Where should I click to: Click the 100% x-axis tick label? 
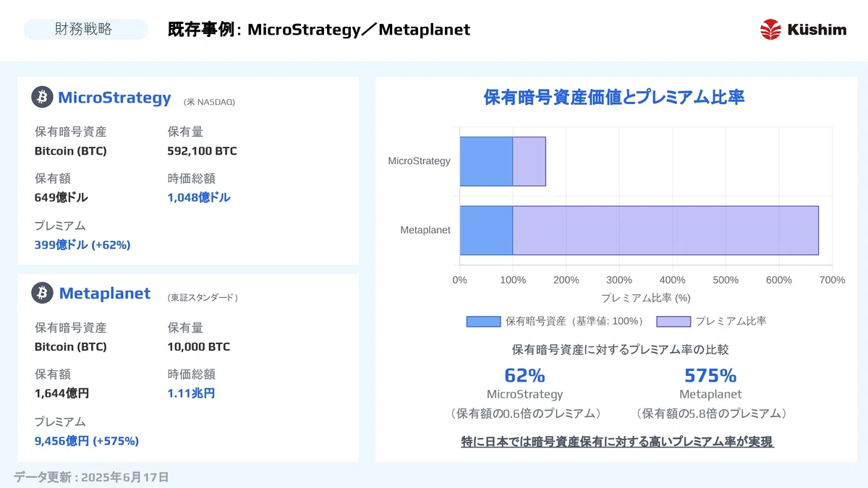point(513,280)
